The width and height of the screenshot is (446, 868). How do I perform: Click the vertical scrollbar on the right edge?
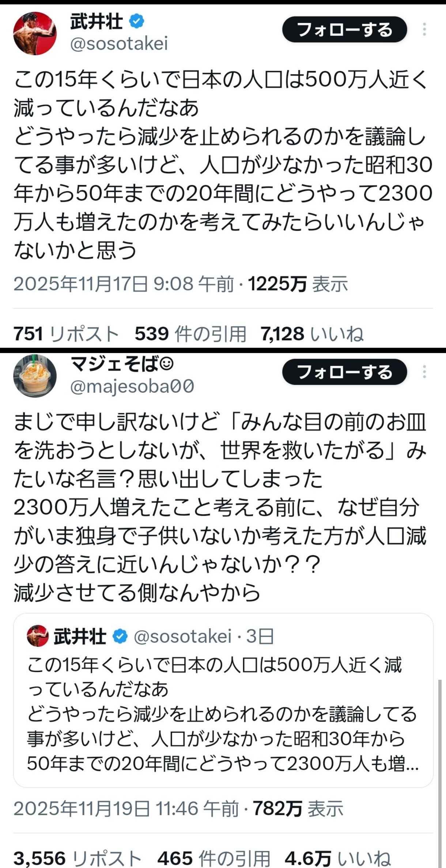439,767
